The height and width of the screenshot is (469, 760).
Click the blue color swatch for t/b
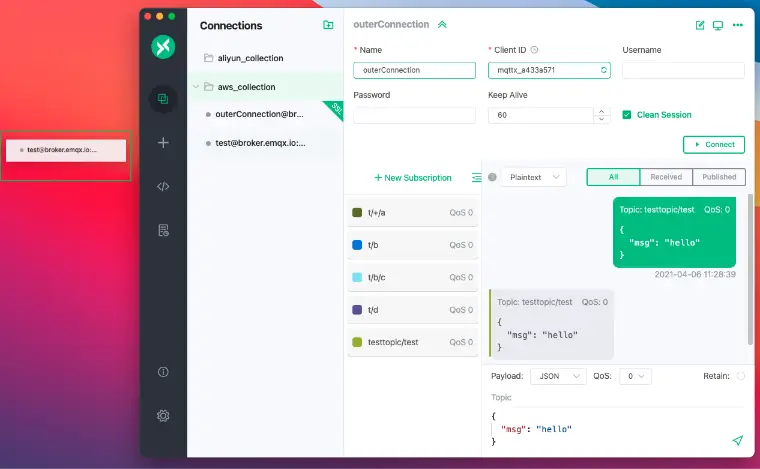(x=357, y=245)
